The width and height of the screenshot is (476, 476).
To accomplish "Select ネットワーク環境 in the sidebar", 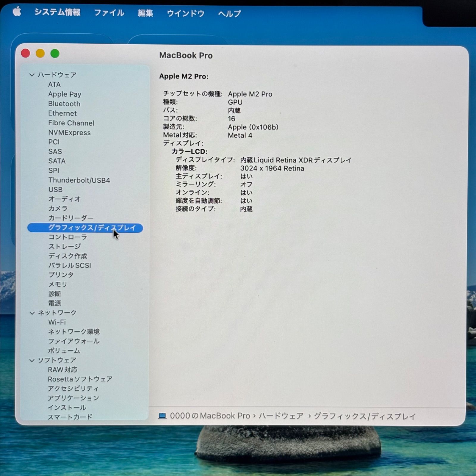I will (74, 332).
